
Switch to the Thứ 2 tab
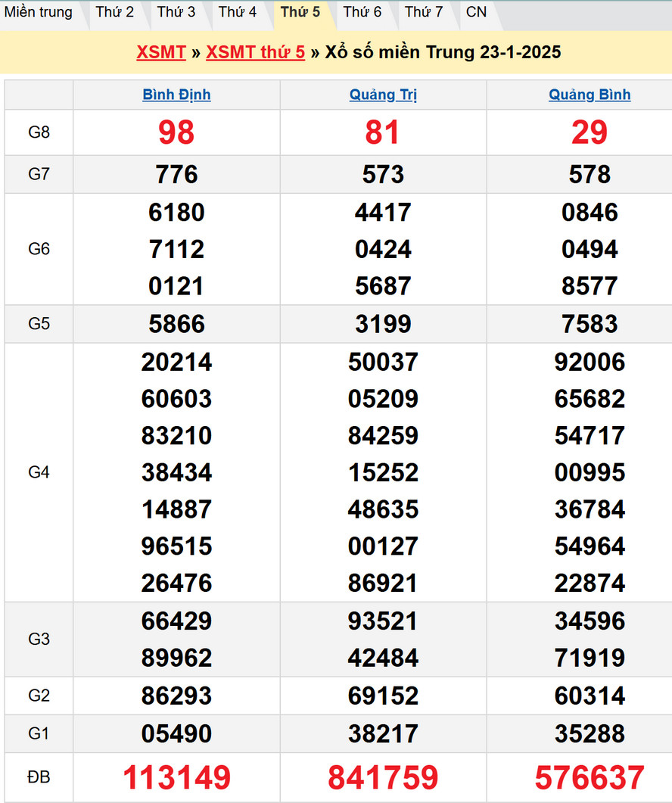point(115,12)
